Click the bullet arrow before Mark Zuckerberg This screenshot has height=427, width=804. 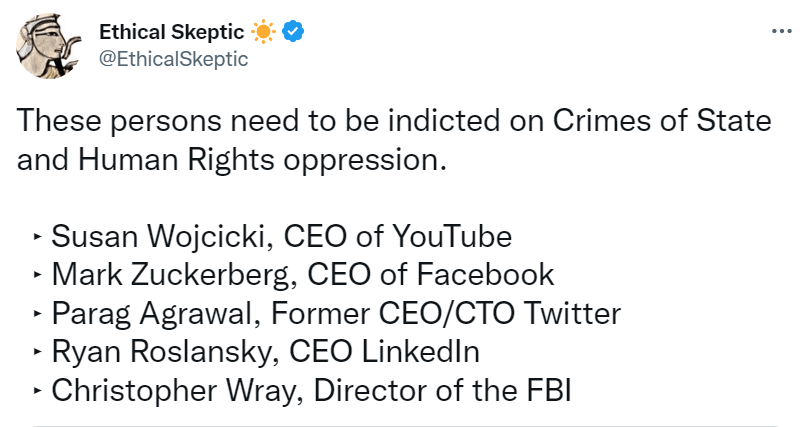click(37, 276)
